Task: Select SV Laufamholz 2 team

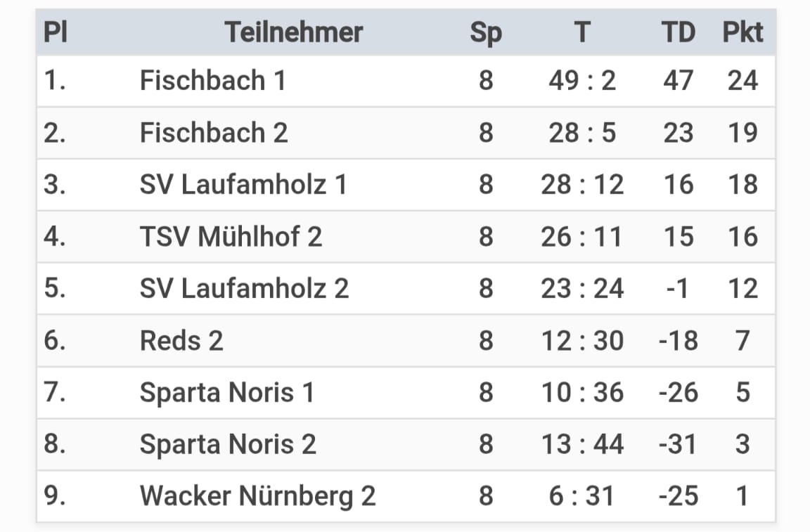Action: 245,288
